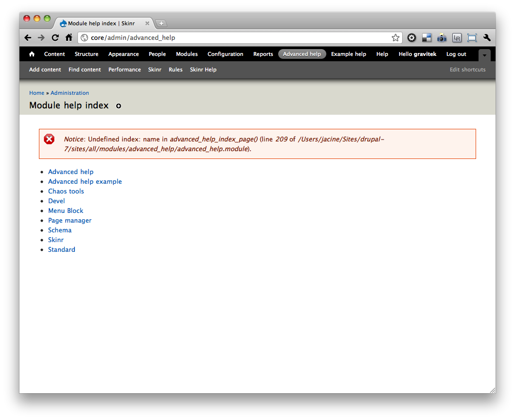
Task: Open the People admin menu
Action: (158, 54)
